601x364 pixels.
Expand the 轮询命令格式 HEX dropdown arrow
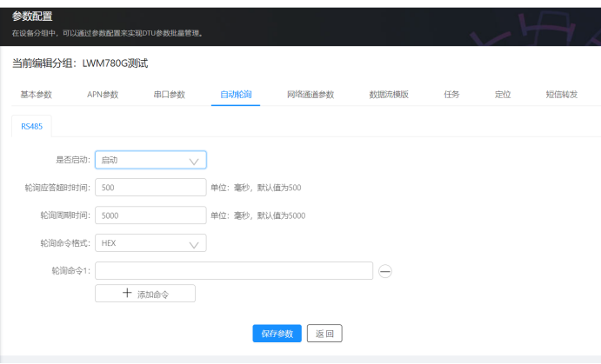pyautogui.click(x=194, y=244)
